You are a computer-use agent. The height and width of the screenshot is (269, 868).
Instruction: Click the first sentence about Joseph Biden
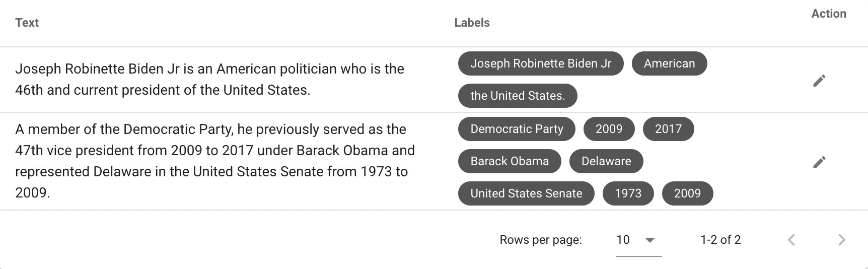coord(209,80)
